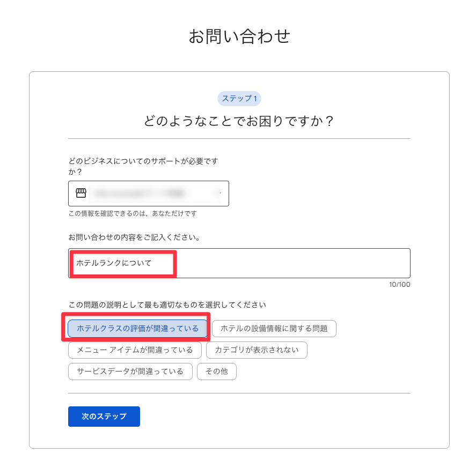
Task: Select ホテルの設備情報に関する問題 option
Action: pyautogui.click(x=274, y=329)
